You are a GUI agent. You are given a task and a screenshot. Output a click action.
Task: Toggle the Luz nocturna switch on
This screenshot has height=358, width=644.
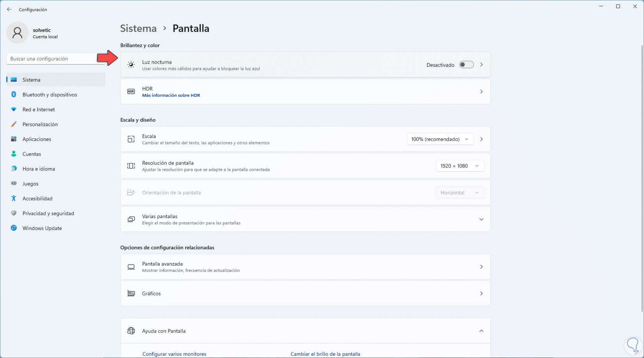(x=466, y=65)
